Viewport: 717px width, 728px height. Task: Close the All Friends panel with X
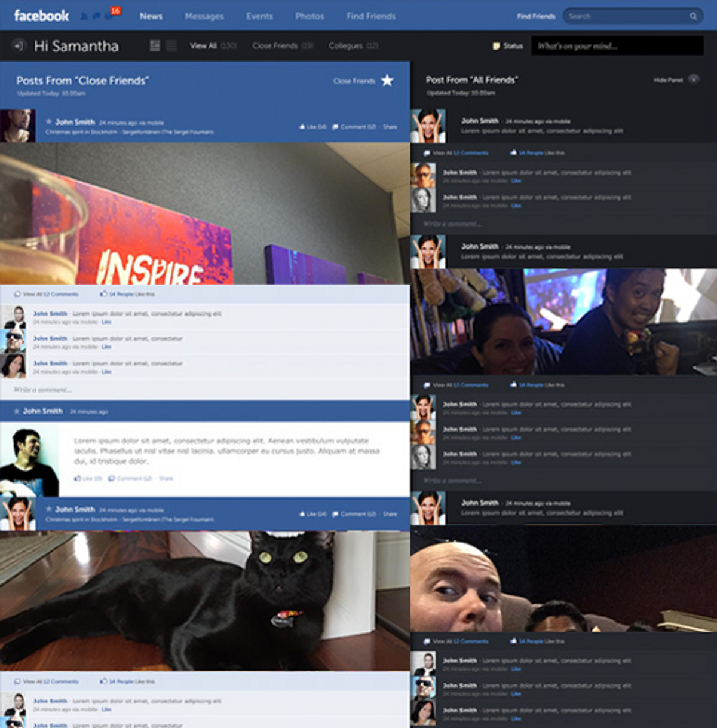693,79
